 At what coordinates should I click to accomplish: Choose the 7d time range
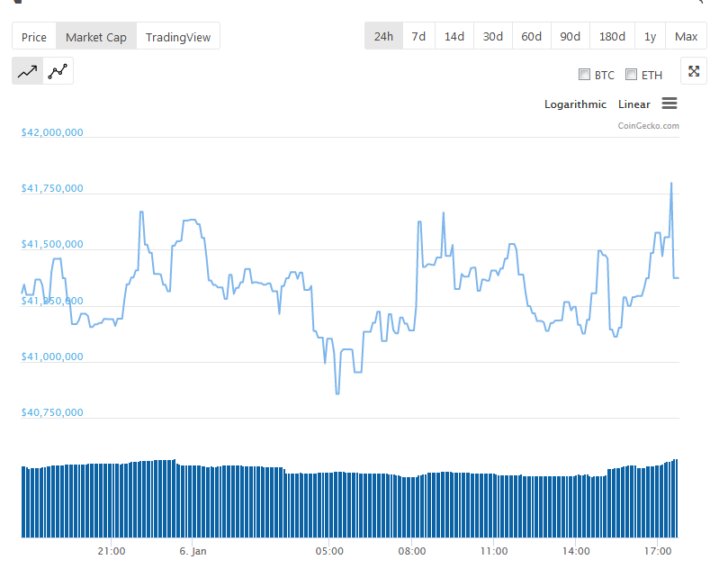(x=418, y=36)
